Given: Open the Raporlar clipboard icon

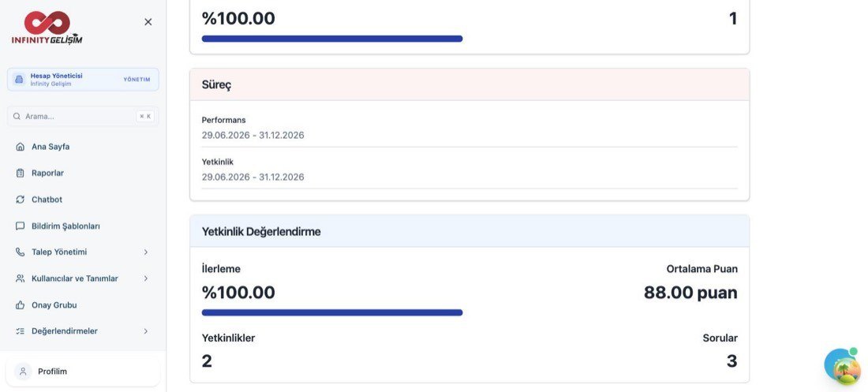Looking at the screenshot, I should tap(21, 173).
